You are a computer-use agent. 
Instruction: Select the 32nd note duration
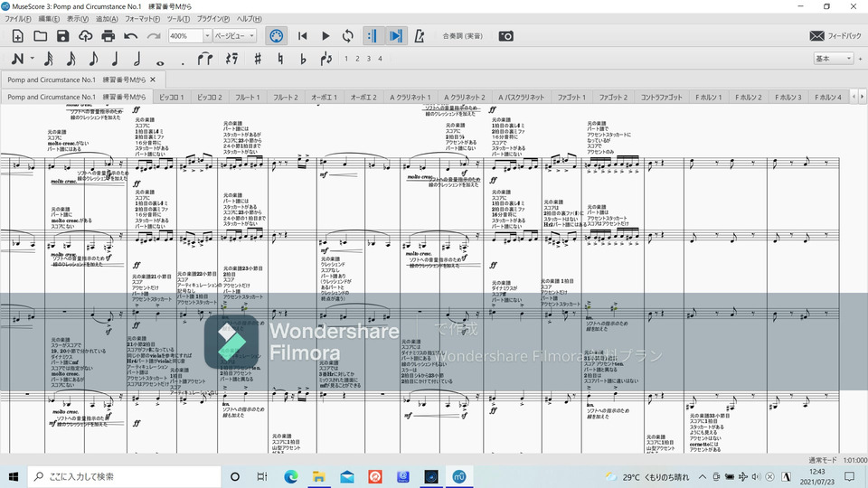click(71, 59)
